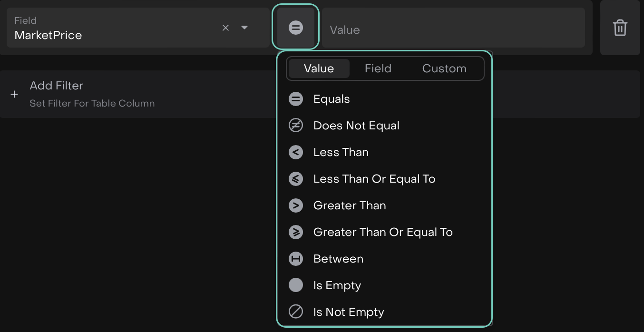This screenshot has height=332, width=644.
Task: Switch to the Custom tab
Action: click(444, 68)
